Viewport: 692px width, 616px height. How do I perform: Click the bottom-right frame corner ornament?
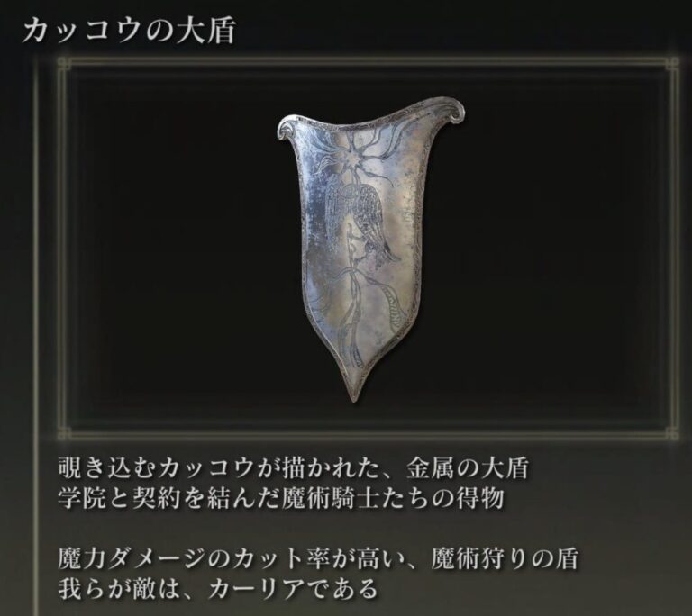tap(672, 432)
